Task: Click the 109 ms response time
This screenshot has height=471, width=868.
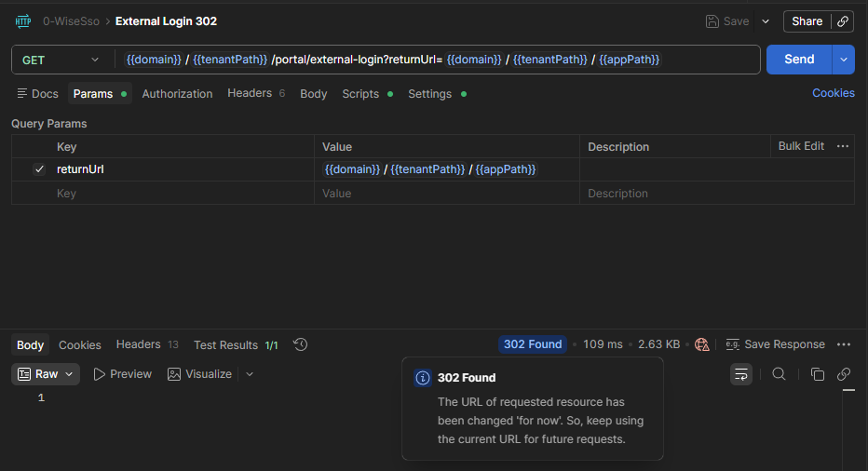Action: (603, 344)
